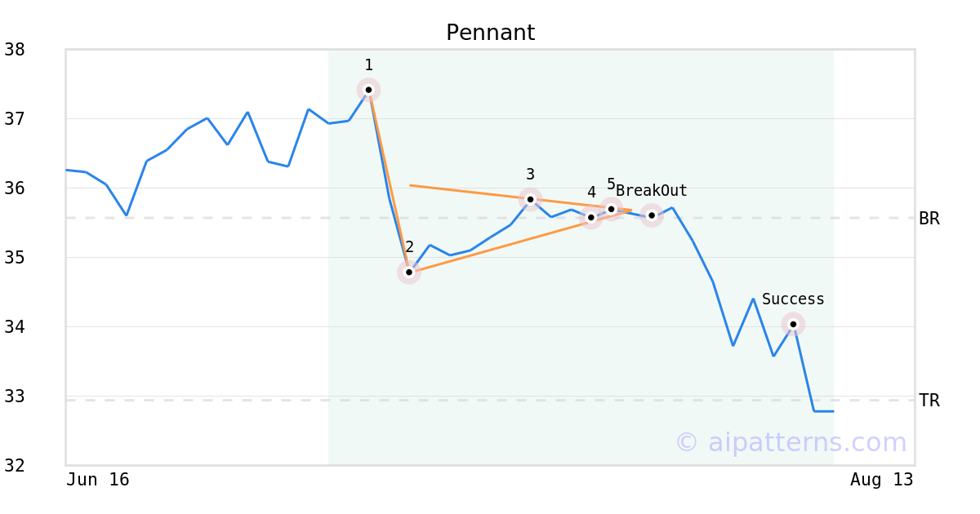Click pattern point marker 1
This screenshot has width=980, height=514.
[x=368, y=90]
